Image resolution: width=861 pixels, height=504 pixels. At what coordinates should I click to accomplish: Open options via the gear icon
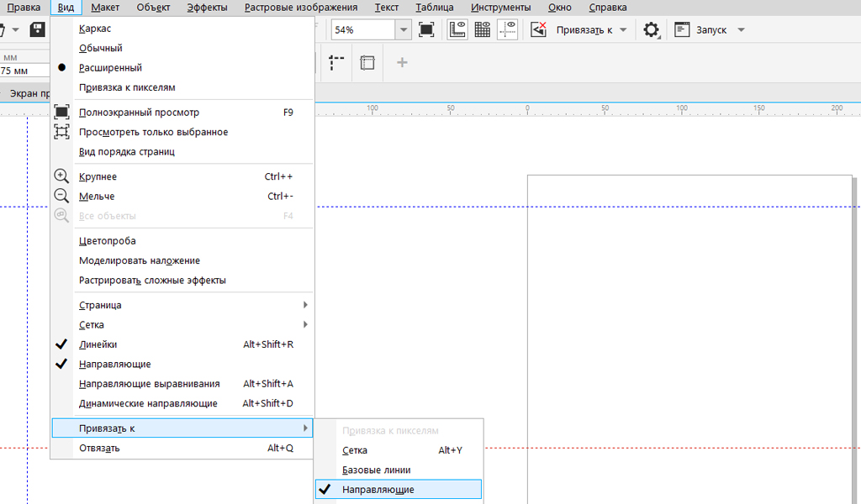click(651, 30)
